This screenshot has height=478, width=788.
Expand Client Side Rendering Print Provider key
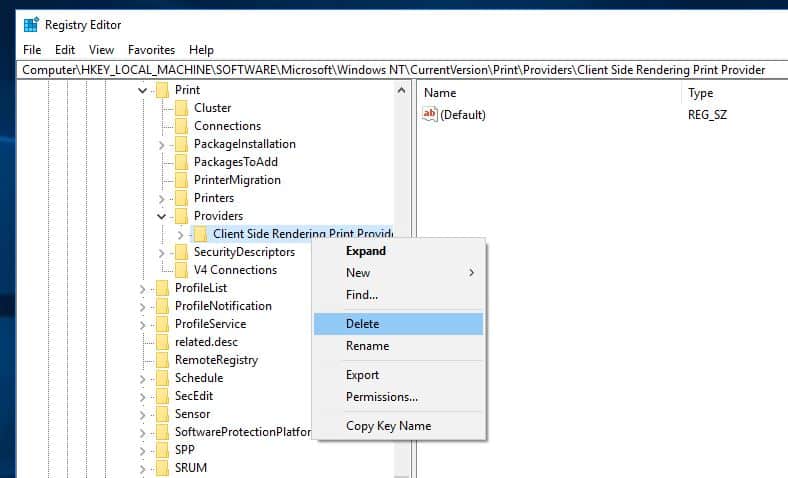click(180, 235)
